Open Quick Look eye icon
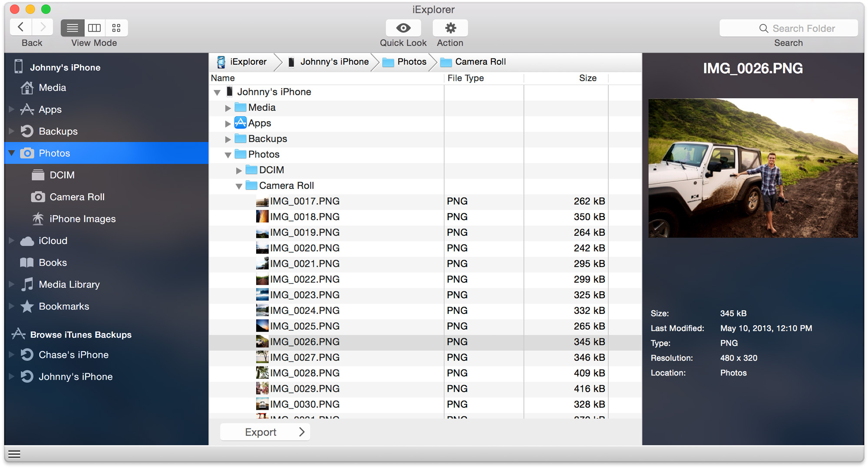Image resolution: width=868 pixels, height=468 pixels. (403, 28)
